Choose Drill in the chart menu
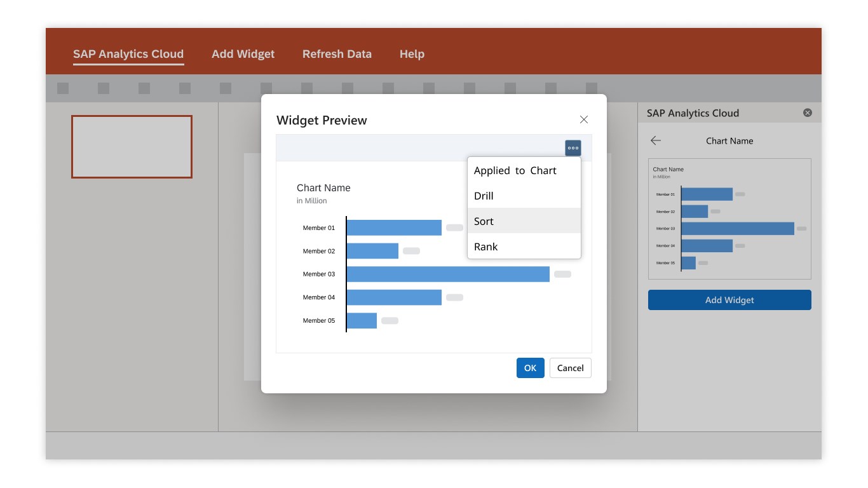This screenshot has width=868, height=488. 524,196
